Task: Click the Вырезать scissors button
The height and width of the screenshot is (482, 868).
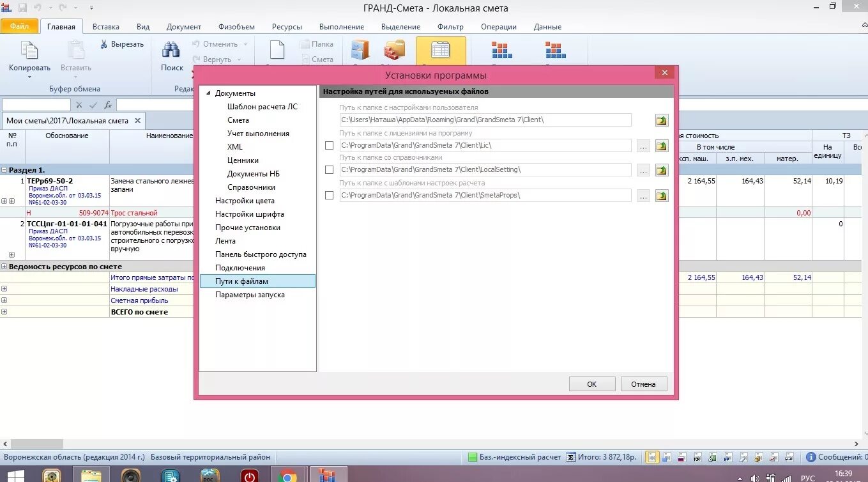Action: tap(123, 44)
